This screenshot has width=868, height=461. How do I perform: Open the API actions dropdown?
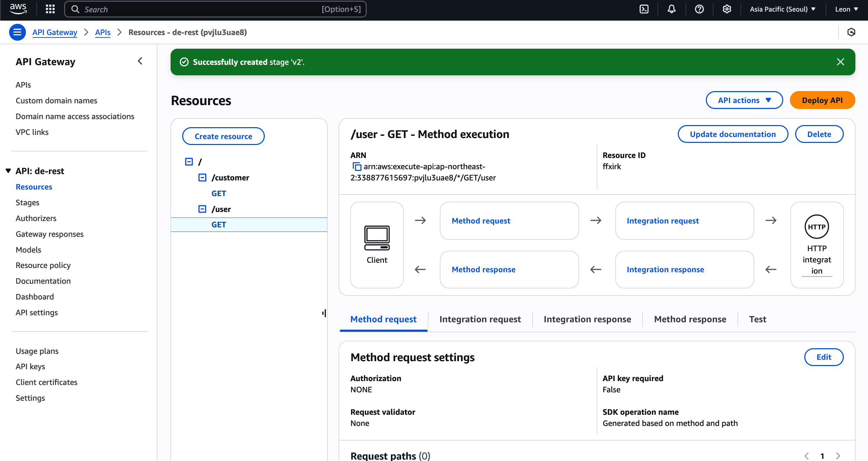(744, 100)
